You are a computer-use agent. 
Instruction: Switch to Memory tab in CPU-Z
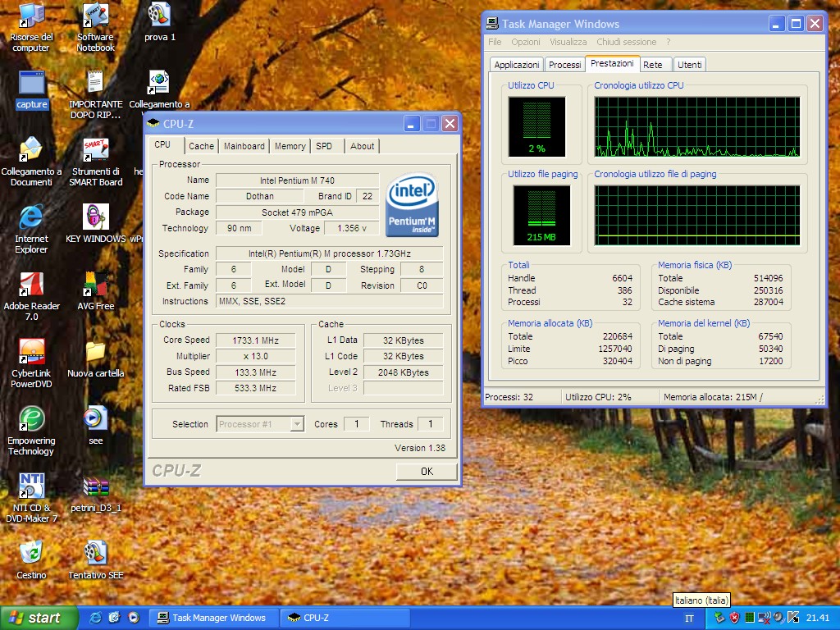290,146
